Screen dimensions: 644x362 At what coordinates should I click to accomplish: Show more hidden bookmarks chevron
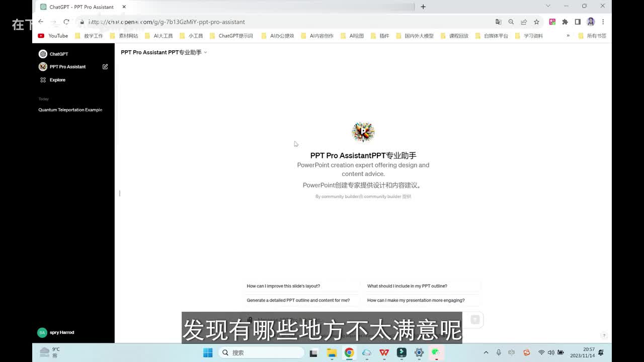point(568,36)
